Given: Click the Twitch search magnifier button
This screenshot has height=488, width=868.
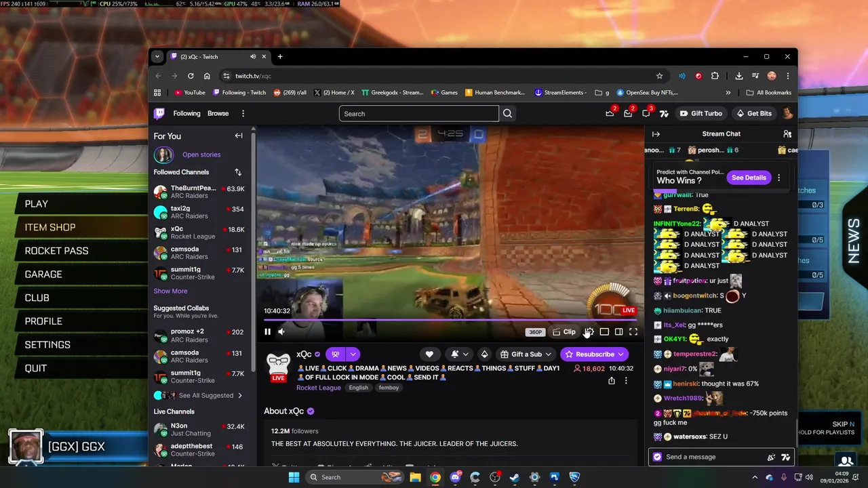Looking at the screenshot, I should [x=507, y=114].
